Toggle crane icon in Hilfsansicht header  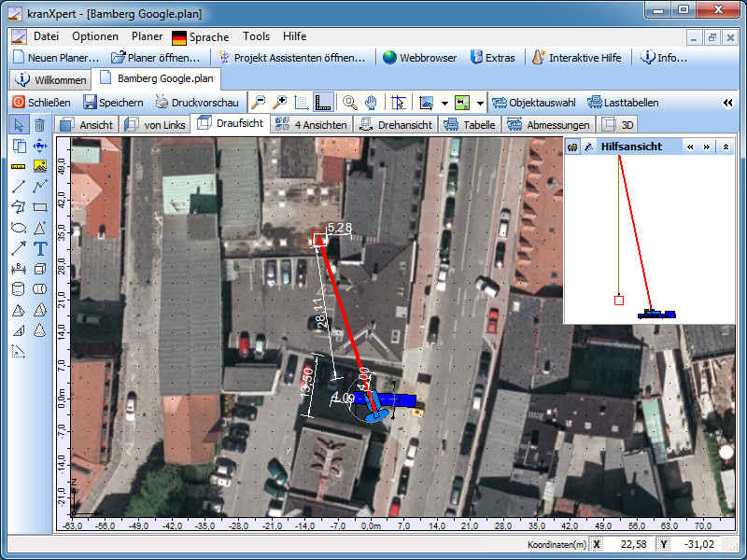(x=571, y=147)
